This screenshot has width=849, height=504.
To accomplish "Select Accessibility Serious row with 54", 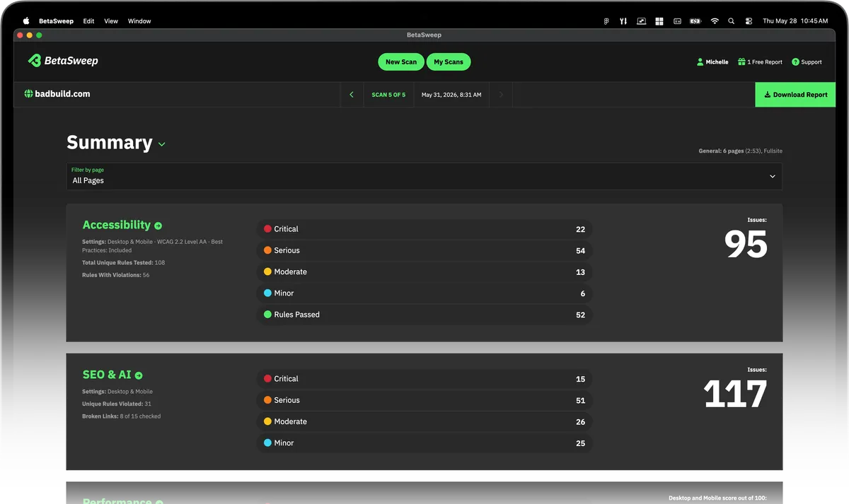I will tap(424, 250).
